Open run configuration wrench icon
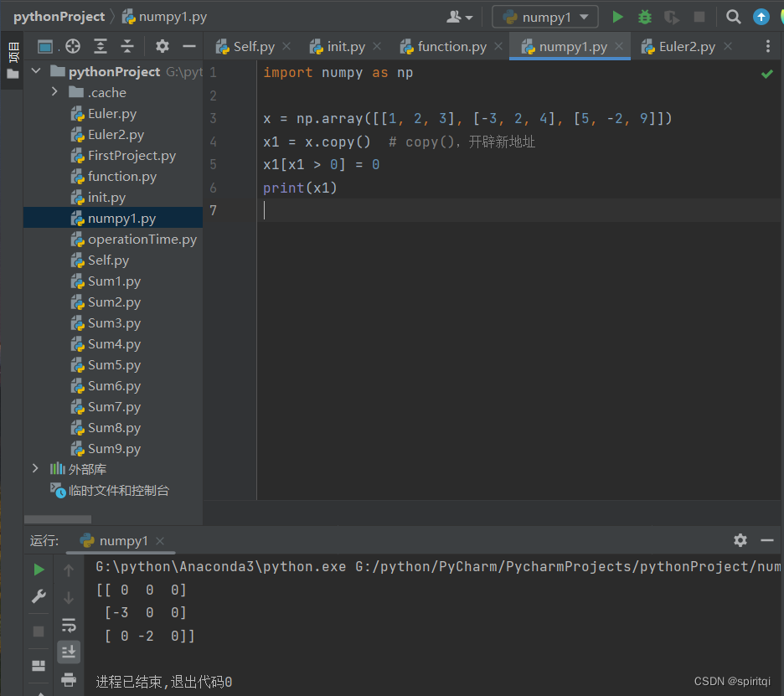Viewport: 784px width, 696px height. 39,596
